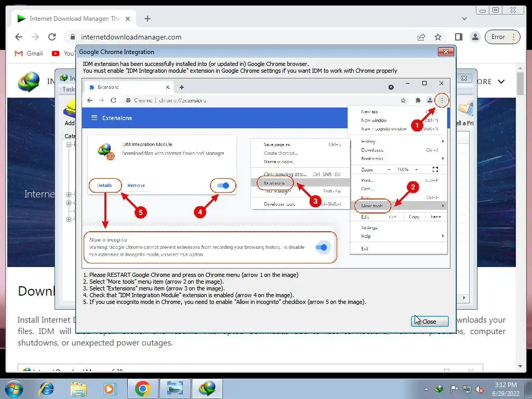Screen dimensions: 532x399
Task: Click the right scroll arrow in IDM window
Action: (464, 298)
